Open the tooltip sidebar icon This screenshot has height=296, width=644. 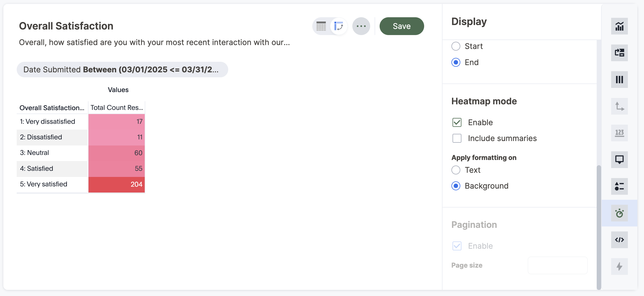pos(620,160)
